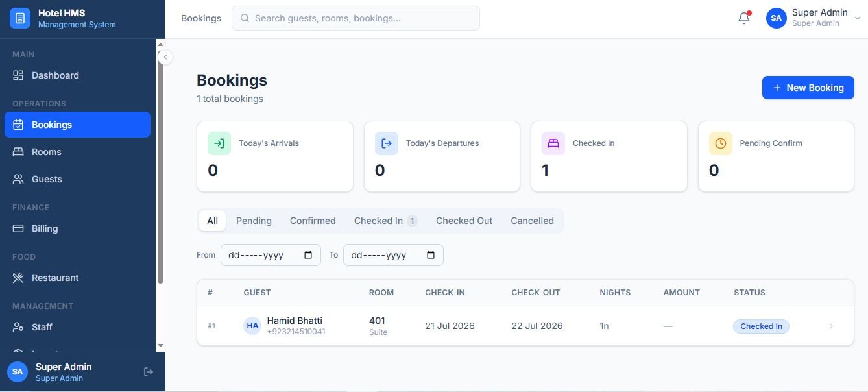Click the Billing card icon in sidebar
This screenshot has height=392, width=868.
(x=18, y=228)
